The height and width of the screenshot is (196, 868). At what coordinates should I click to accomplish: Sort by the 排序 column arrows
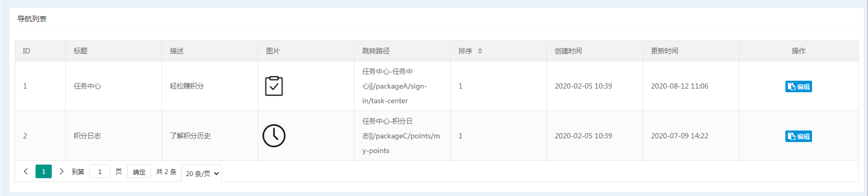click(x=480, y=51)
